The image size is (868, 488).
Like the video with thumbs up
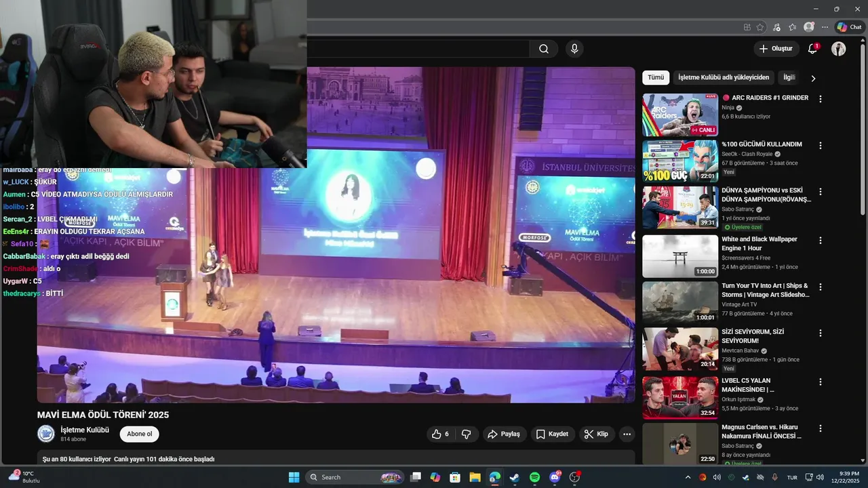pos(440,434)
